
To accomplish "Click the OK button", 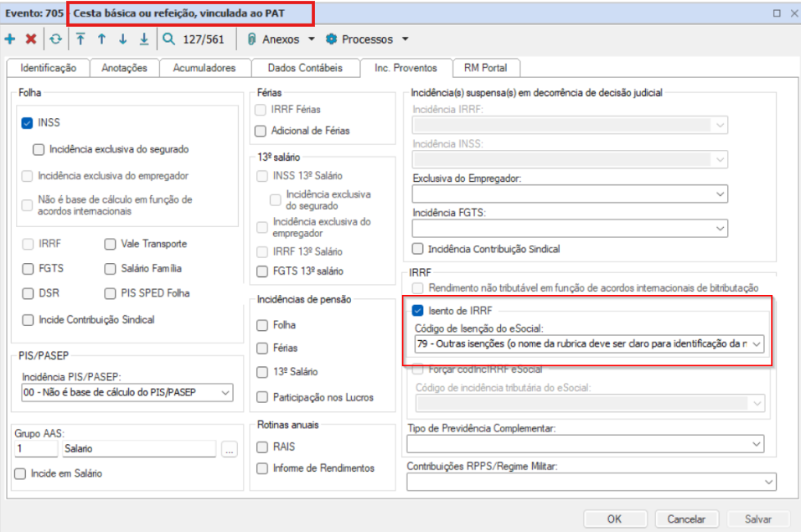I will click(615, 519).
